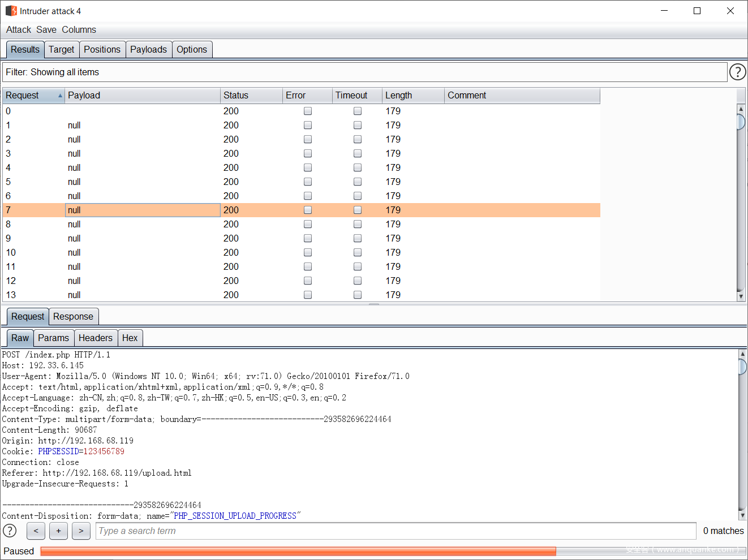Click the Burp Suite logo in the title bar

coord(10,11)
